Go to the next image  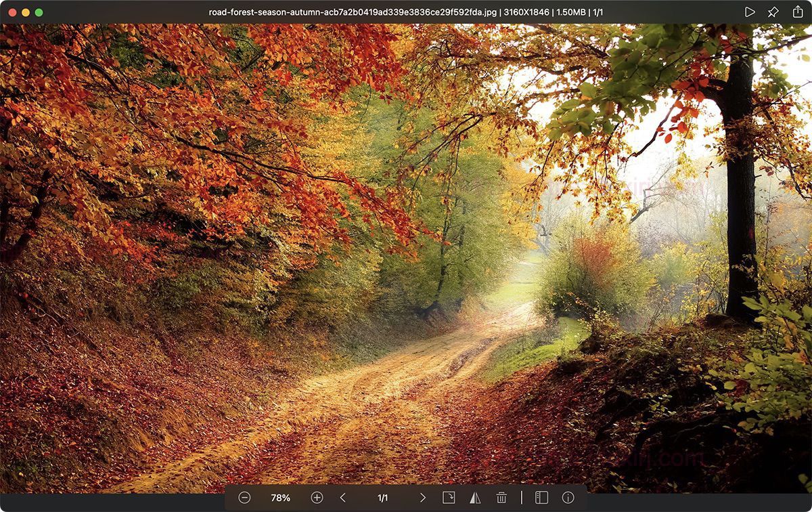point(424,497)
